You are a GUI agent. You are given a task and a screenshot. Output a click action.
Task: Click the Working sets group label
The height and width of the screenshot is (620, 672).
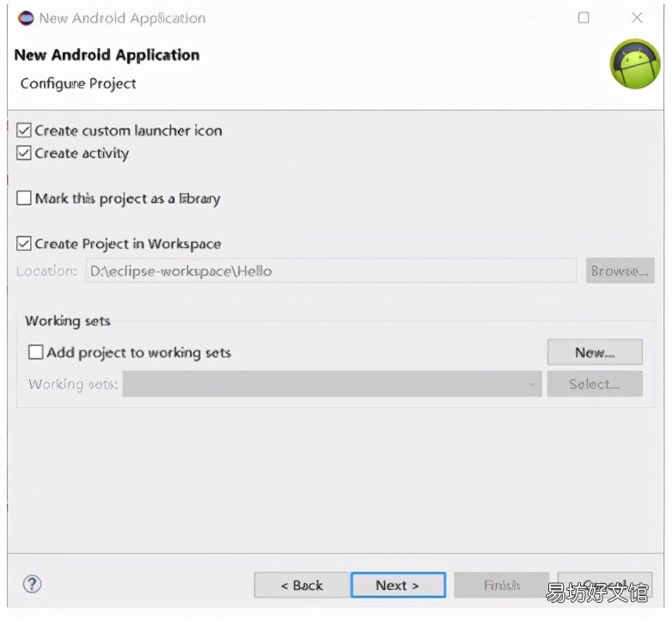pos(67,321)
